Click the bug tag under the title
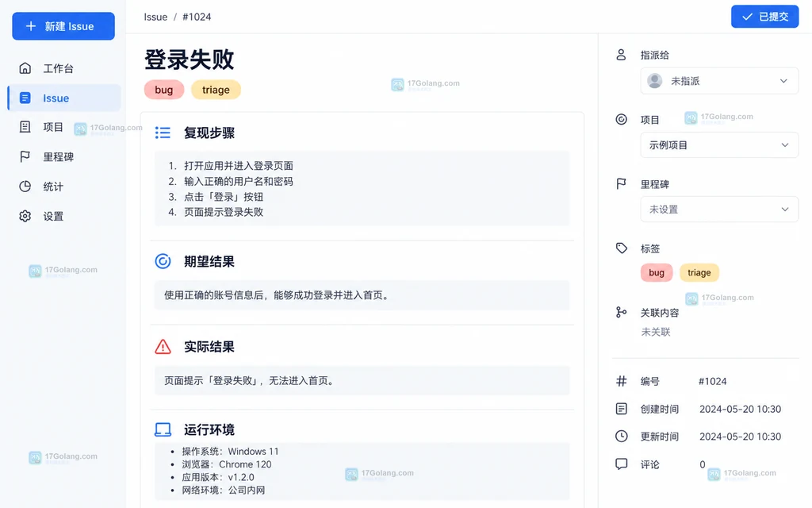 point(163,90)
